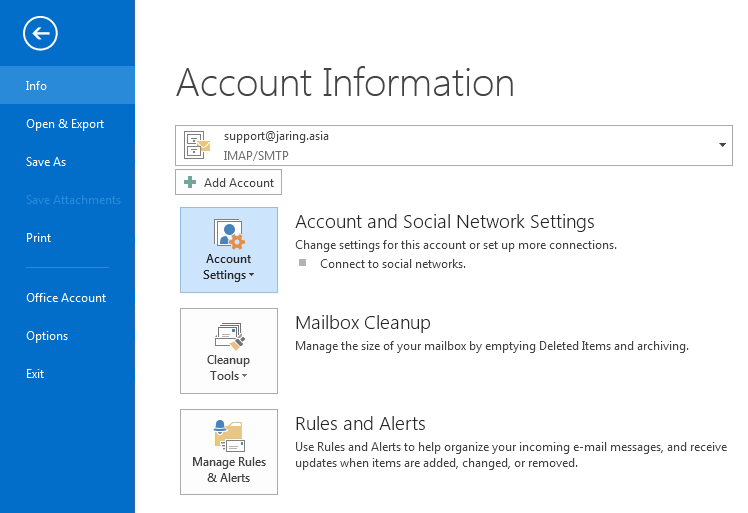
Task: Click Connect to social networks link
Action: pos(393,264)
